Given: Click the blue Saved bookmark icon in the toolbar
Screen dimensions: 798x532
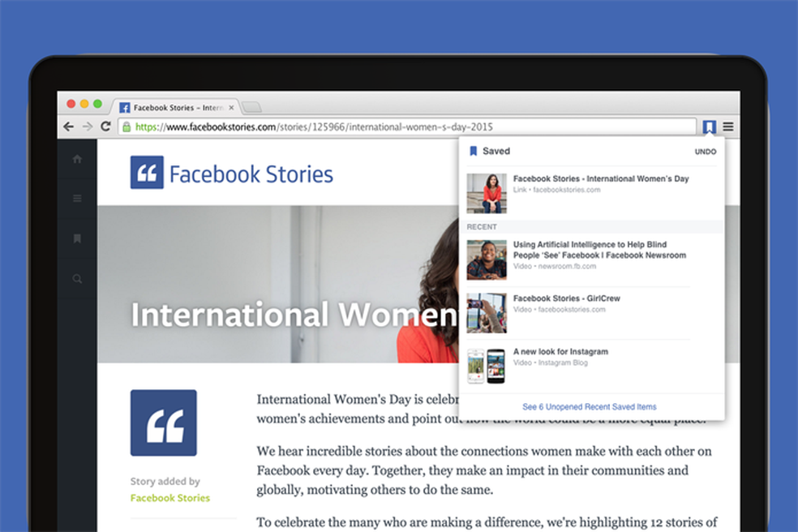Looking at the screenshot, I should [x=709, y=127].
